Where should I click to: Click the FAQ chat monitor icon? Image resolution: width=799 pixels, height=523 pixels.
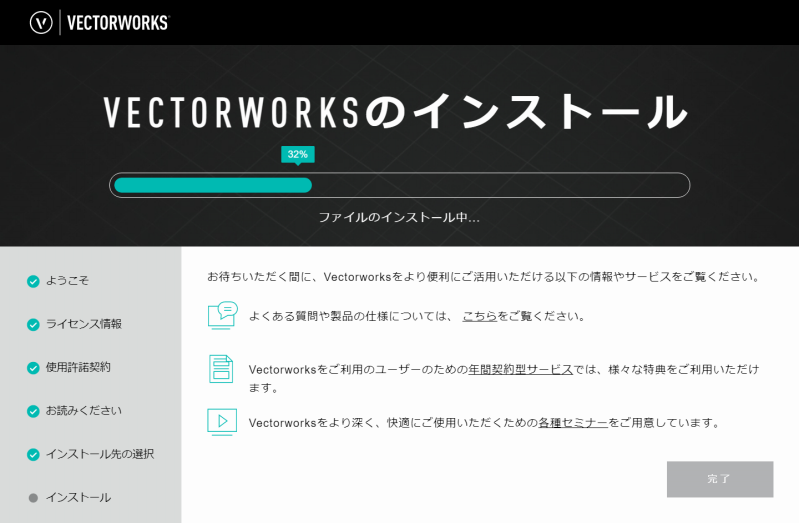(x=223, y=316)
